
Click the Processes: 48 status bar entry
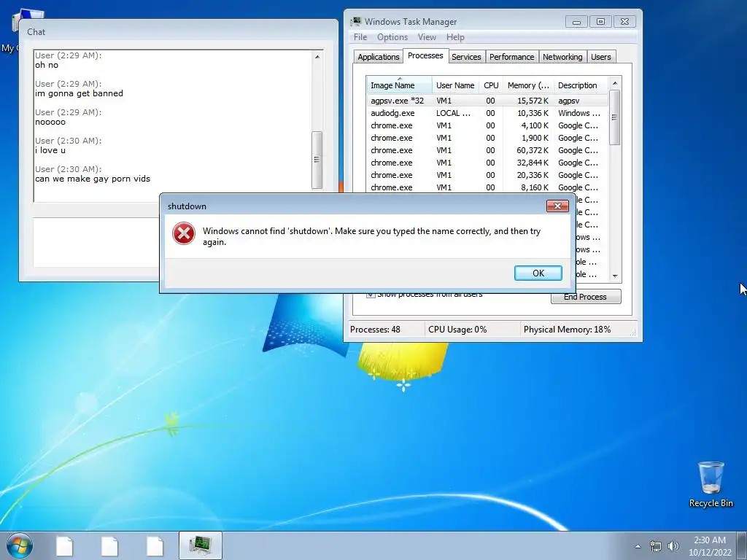point(375,330)
